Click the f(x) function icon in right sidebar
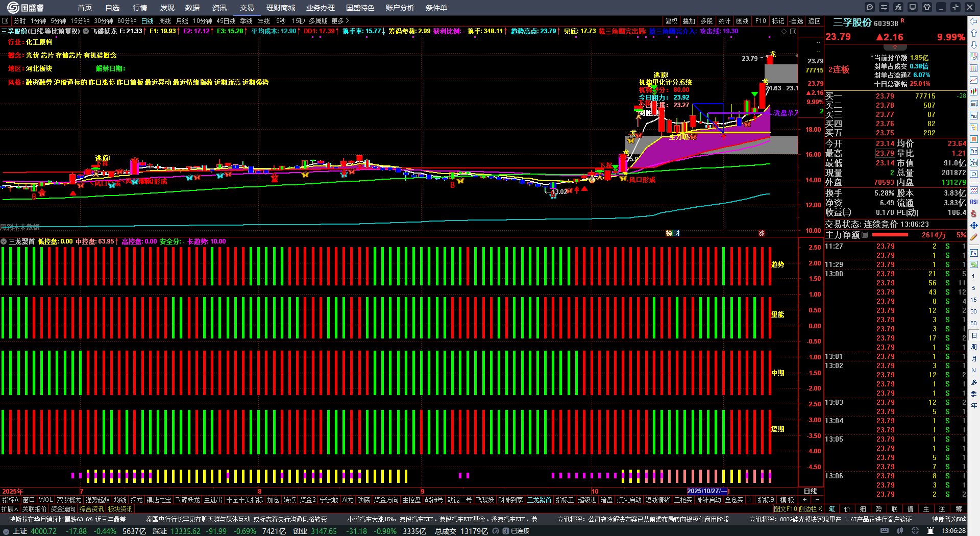Viewport: 980px width, 536px height. (x=974, y=162)
